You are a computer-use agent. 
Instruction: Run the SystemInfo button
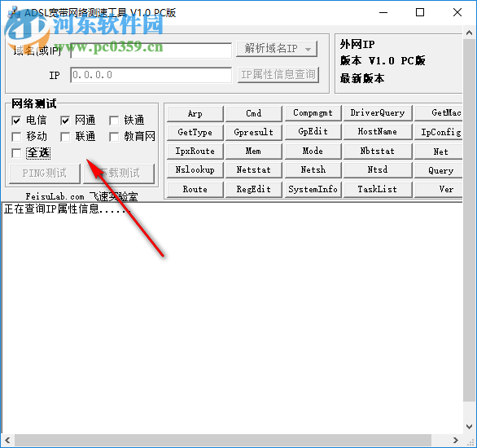click(x=313, y=189)
